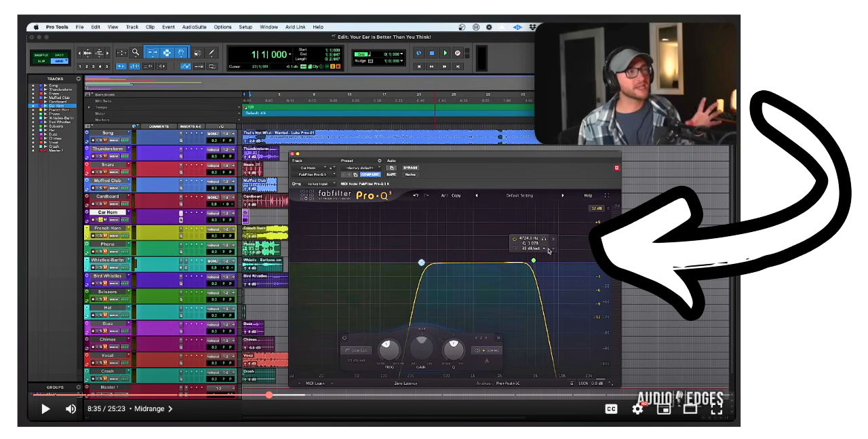
Task: Open the File menu
Action: click(x=80, y=27)
